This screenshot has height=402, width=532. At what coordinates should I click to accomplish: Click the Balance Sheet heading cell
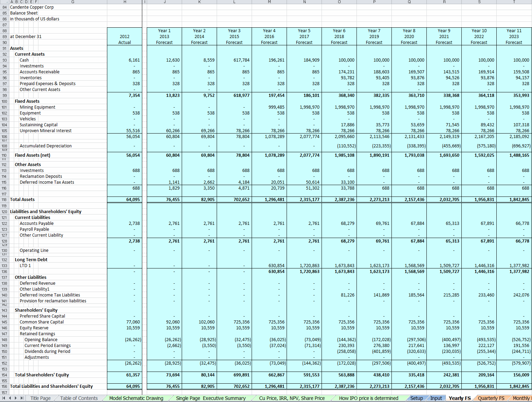tap(24, 13)
